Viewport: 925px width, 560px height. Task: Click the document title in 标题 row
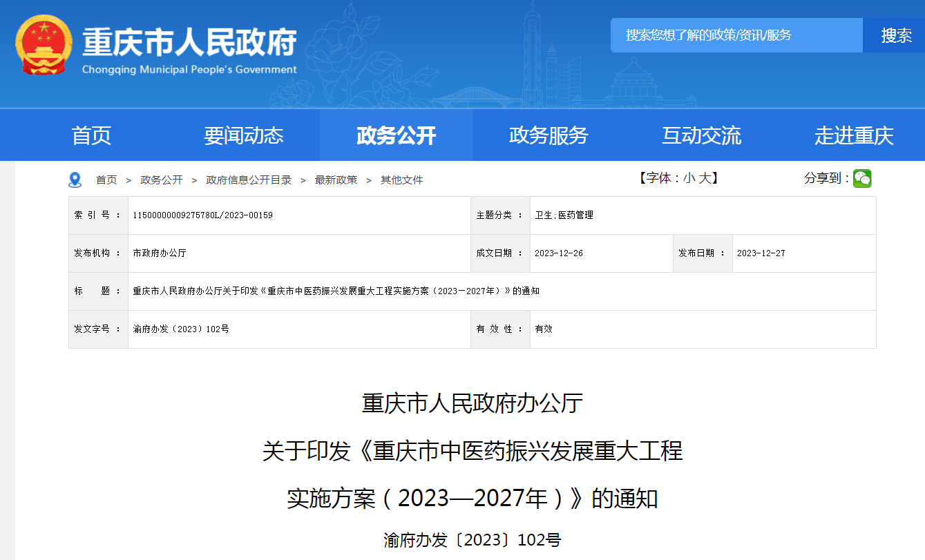(x=336, y=291)
